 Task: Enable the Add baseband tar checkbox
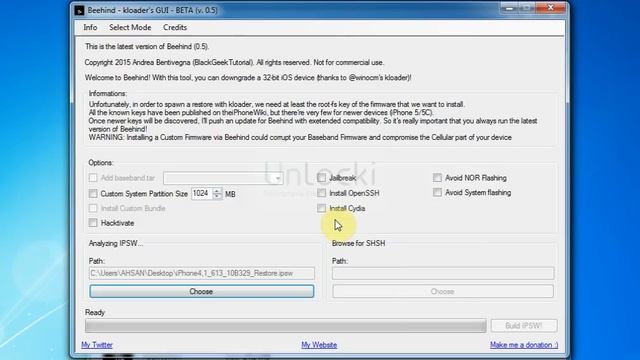coord(93,178)
